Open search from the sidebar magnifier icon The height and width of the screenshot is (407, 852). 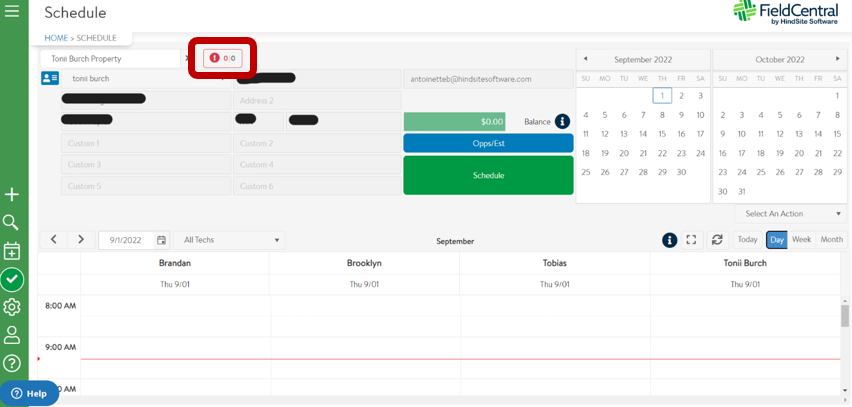(12, 222)
